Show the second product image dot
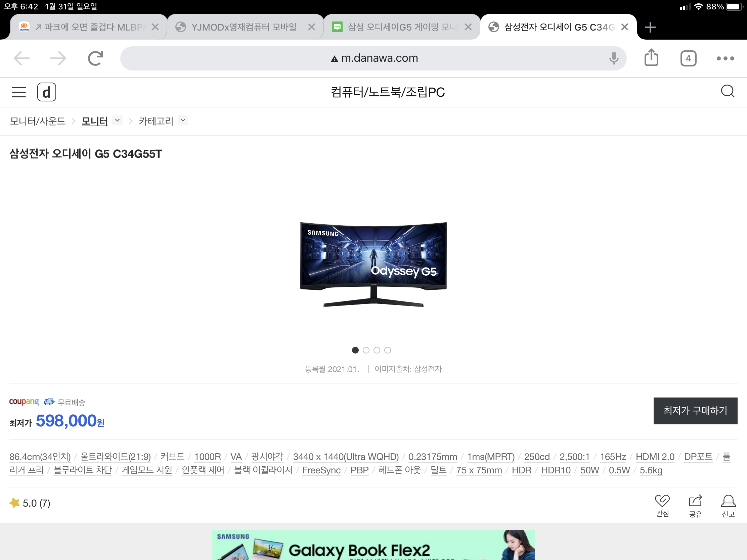 coord(366,350)
